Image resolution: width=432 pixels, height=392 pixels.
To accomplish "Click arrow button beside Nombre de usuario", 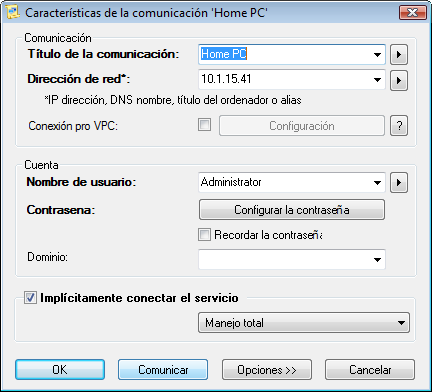I will 399,182.
